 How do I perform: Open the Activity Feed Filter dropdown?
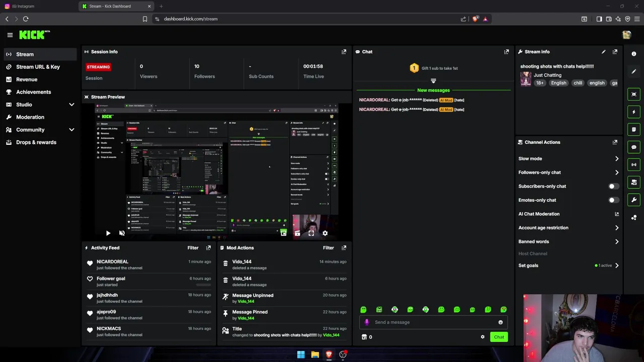(193, 248)
